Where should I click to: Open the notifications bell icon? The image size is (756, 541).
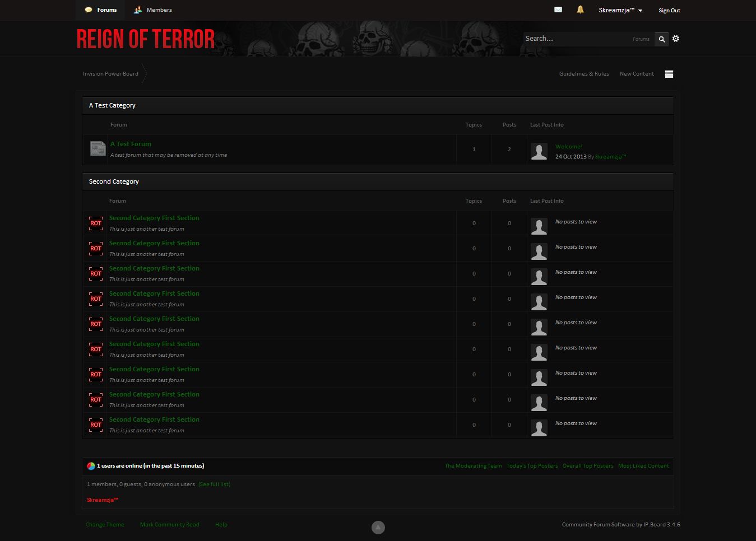click(580, 10)
